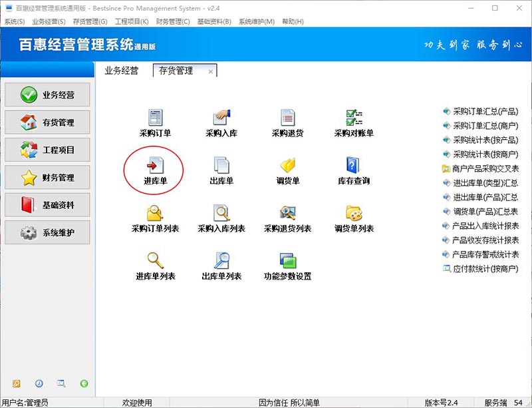Click status bar text 服务端
Screen dimensions: 532x408
point(495,403)
